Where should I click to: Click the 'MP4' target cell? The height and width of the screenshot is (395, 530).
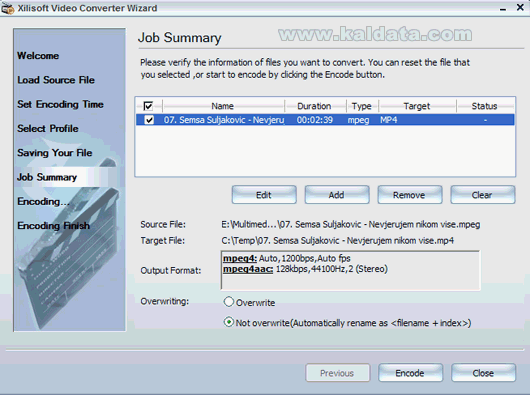point(389,120)
